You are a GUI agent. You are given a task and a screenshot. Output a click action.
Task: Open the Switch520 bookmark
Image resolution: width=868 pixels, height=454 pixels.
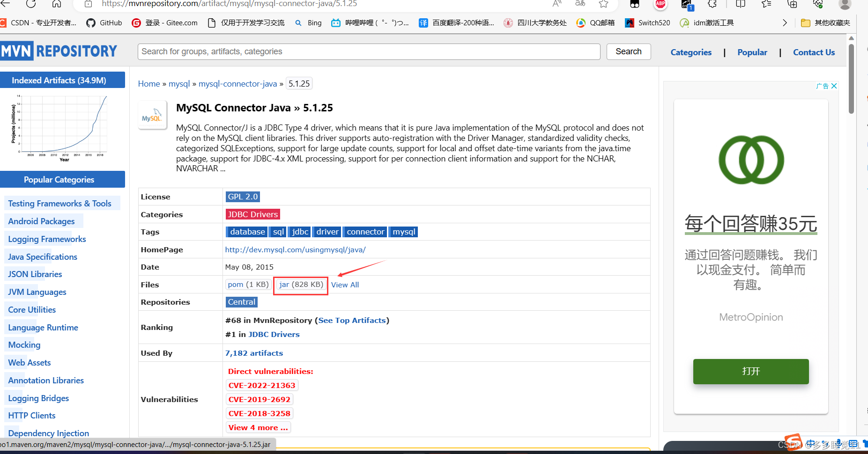[x=648, y=22]
